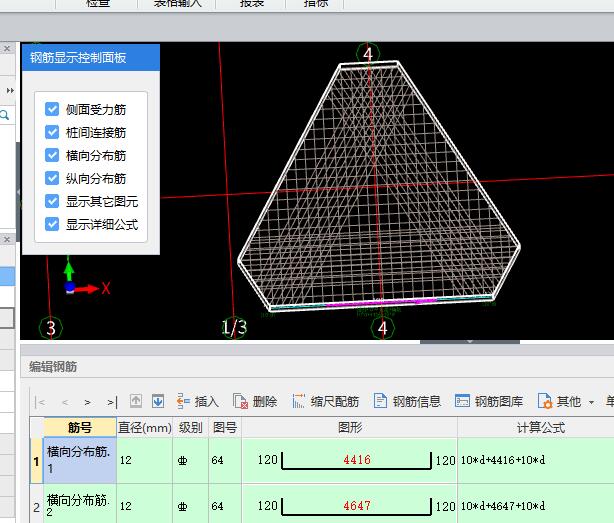This screenshot has width=614, height=523.
Task: Uncheck 侧面受力筋 checkbox
Action: click(52, 109)
